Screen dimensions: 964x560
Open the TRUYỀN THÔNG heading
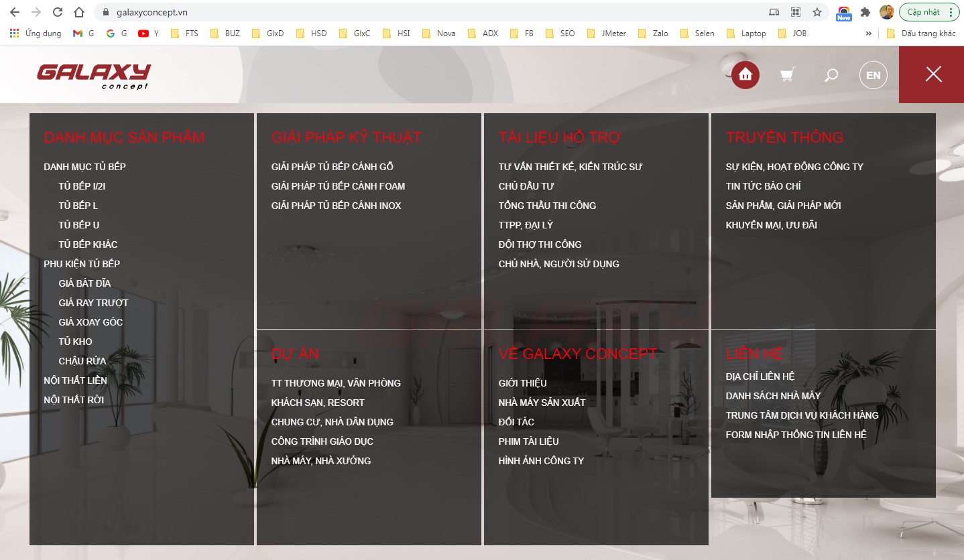tap(784, 137)
